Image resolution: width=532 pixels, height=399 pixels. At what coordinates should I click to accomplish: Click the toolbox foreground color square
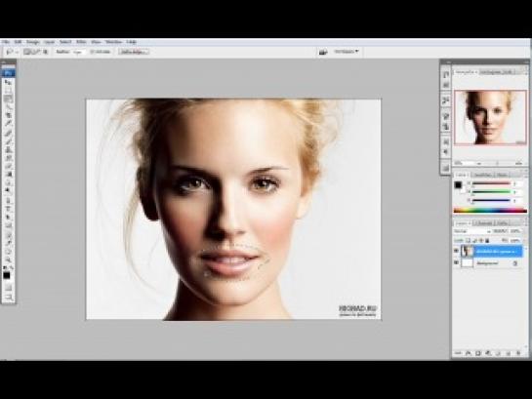coord(7,275)
